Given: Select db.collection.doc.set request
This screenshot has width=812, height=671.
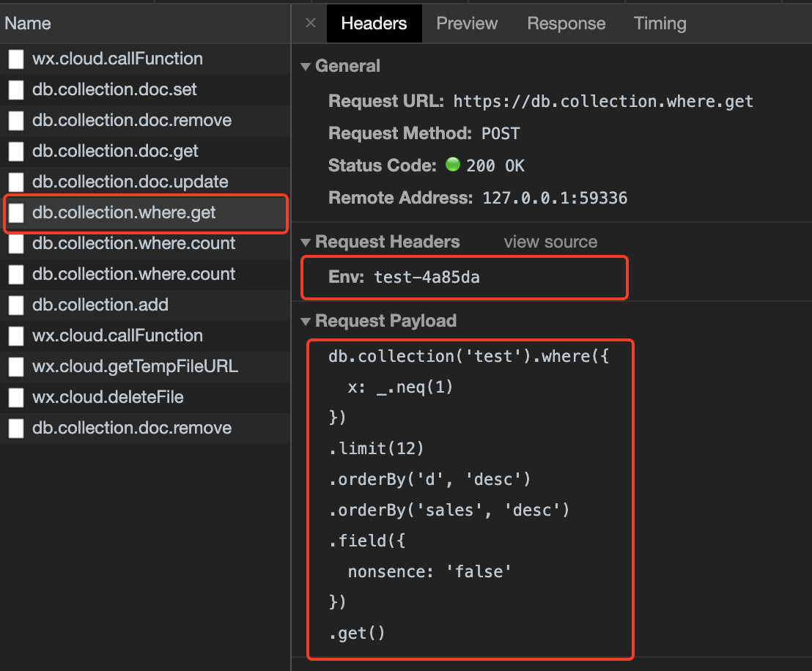Looking at the screenshot, I should click(145, 89).
